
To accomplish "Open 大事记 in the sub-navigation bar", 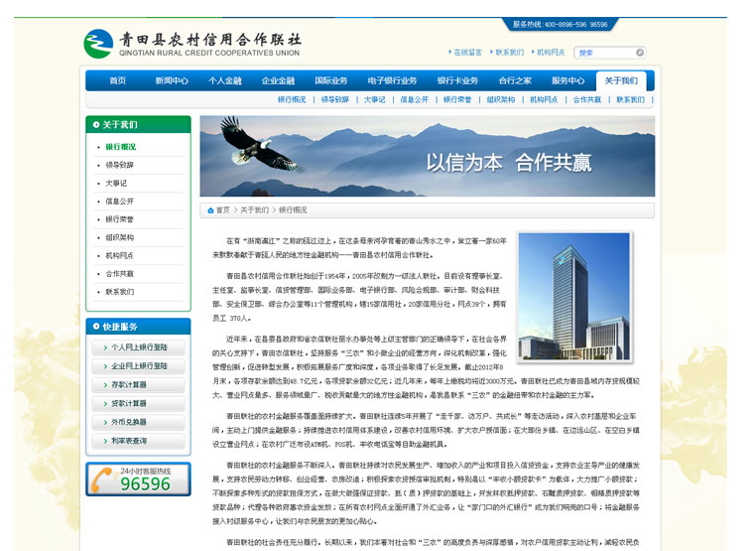I will coord(374,100).
